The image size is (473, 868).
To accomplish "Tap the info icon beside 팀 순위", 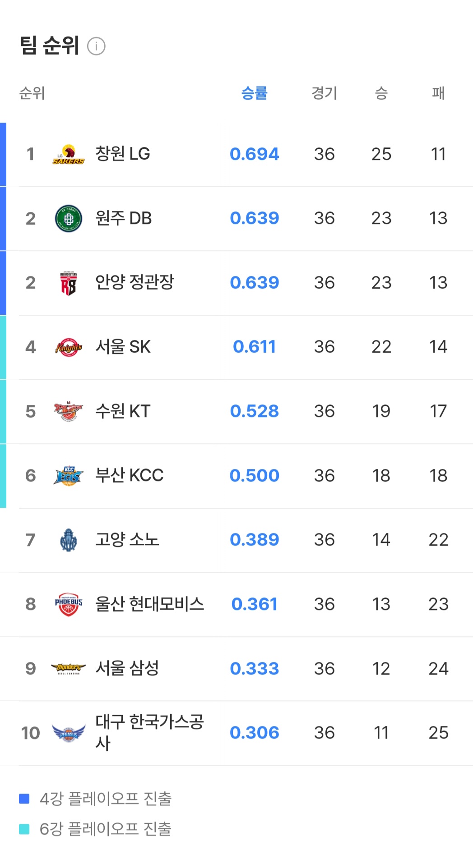I will (96, 46).
